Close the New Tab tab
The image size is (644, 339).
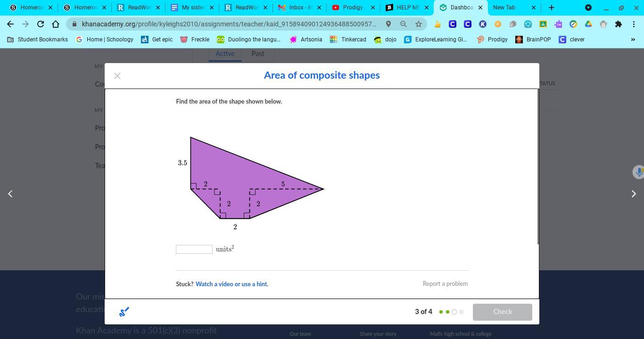(x=534, y=8)
